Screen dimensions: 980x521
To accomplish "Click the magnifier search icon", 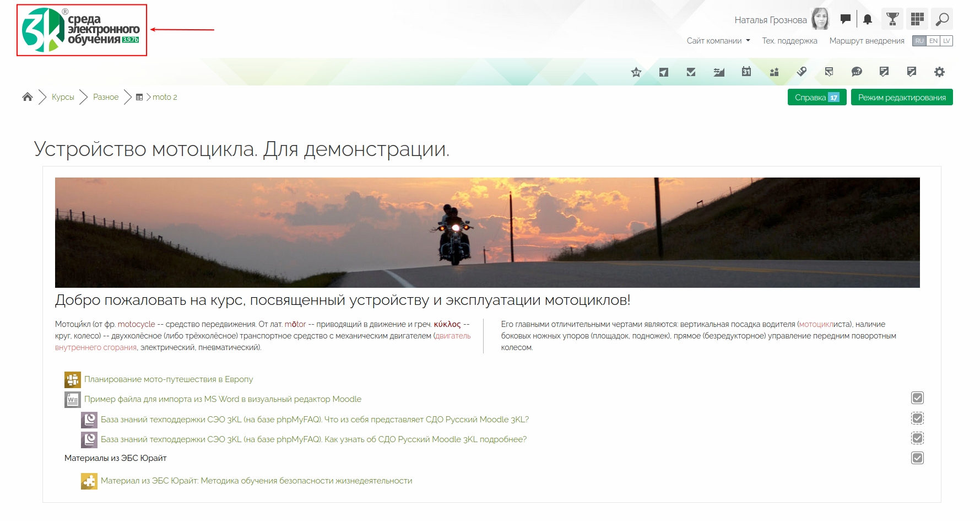I will tap(942, 19).
